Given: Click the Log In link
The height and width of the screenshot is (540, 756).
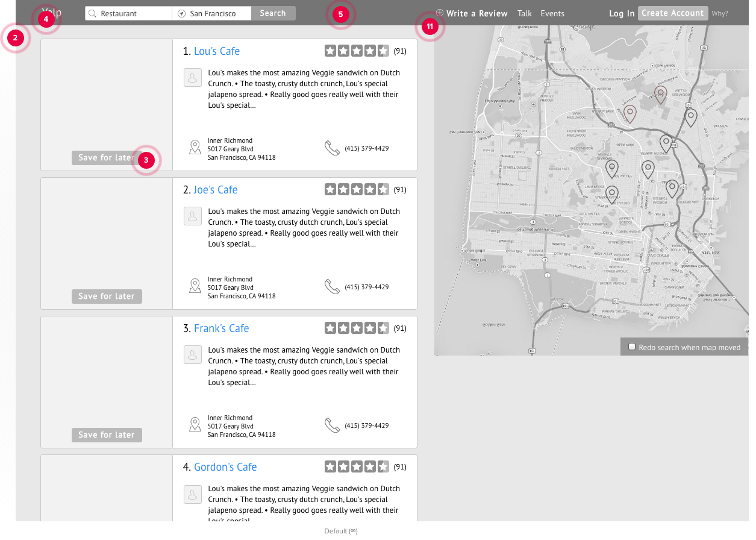Looking at the screenshot, I should click(x=622, y=13).
